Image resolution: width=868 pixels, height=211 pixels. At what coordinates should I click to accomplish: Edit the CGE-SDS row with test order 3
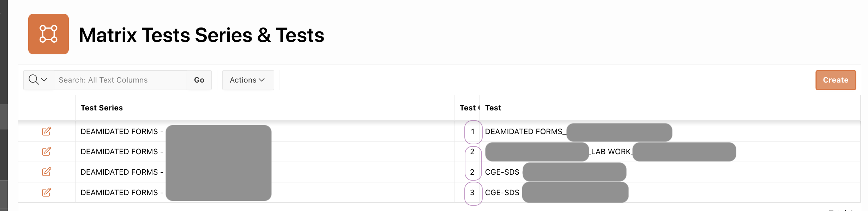click(x=47, y=192)
